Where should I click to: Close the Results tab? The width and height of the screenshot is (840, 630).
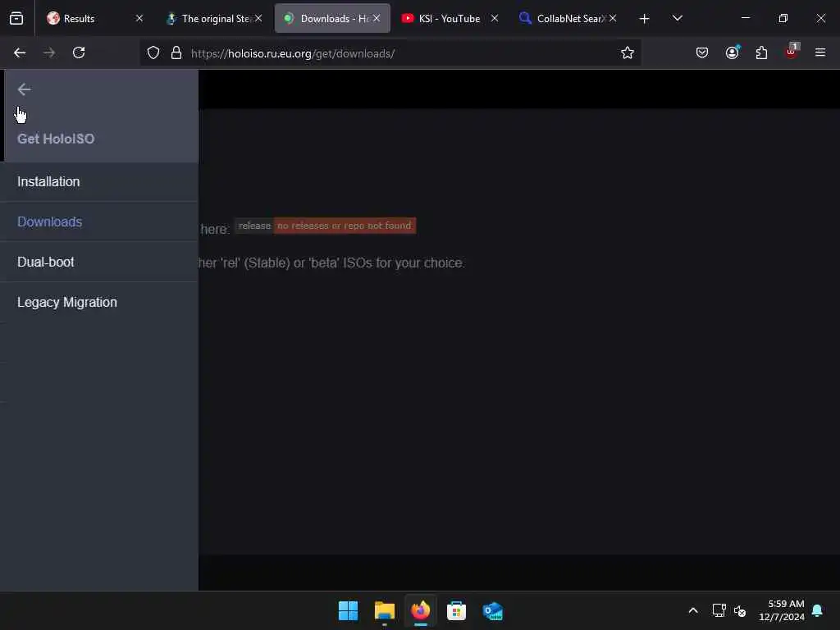click(x=139, y=18)
